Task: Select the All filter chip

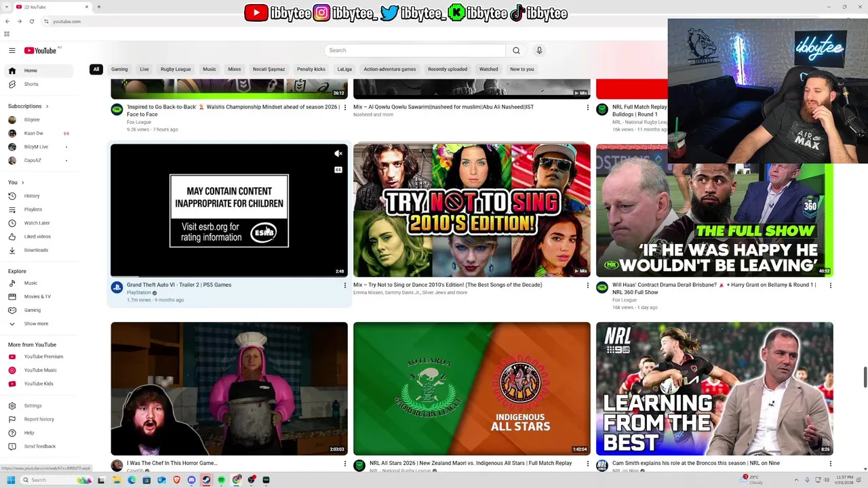Action: (x=96, y=69)
